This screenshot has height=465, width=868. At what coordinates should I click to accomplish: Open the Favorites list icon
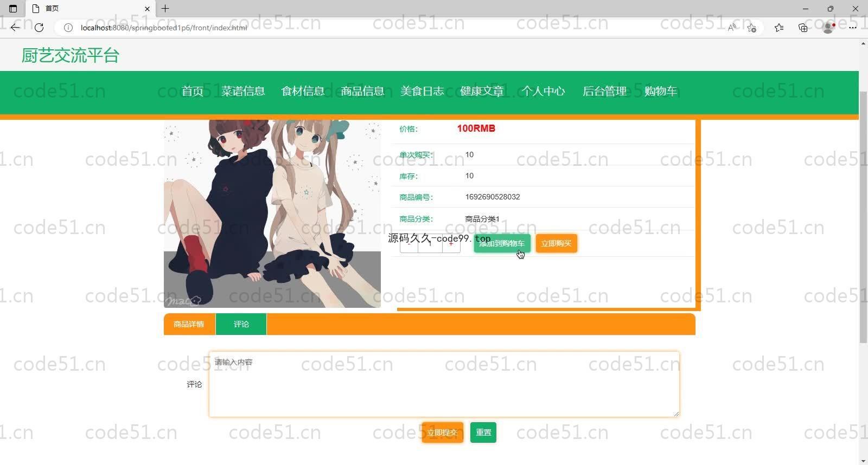779,28
